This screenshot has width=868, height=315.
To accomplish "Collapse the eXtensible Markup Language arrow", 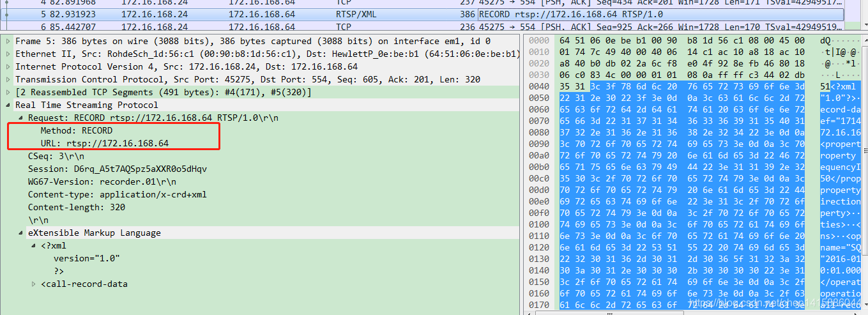I will [20, 233].
